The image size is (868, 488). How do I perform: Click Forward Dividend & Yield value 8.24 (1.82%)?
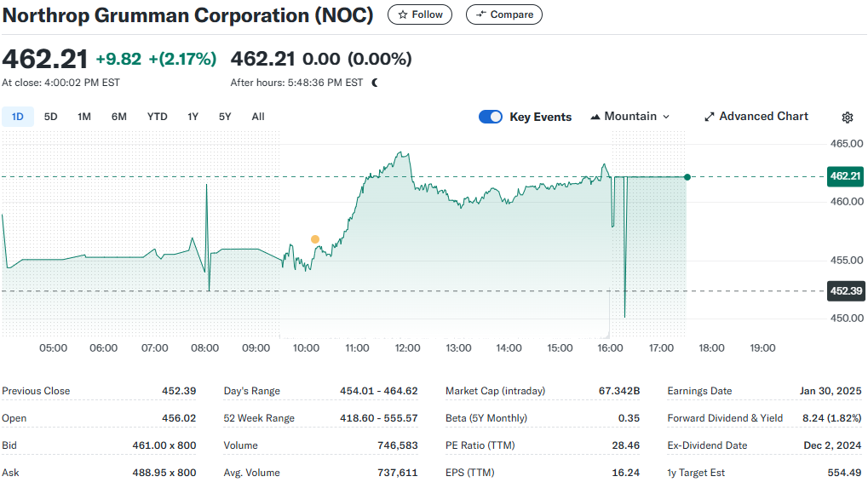point(832,417)
